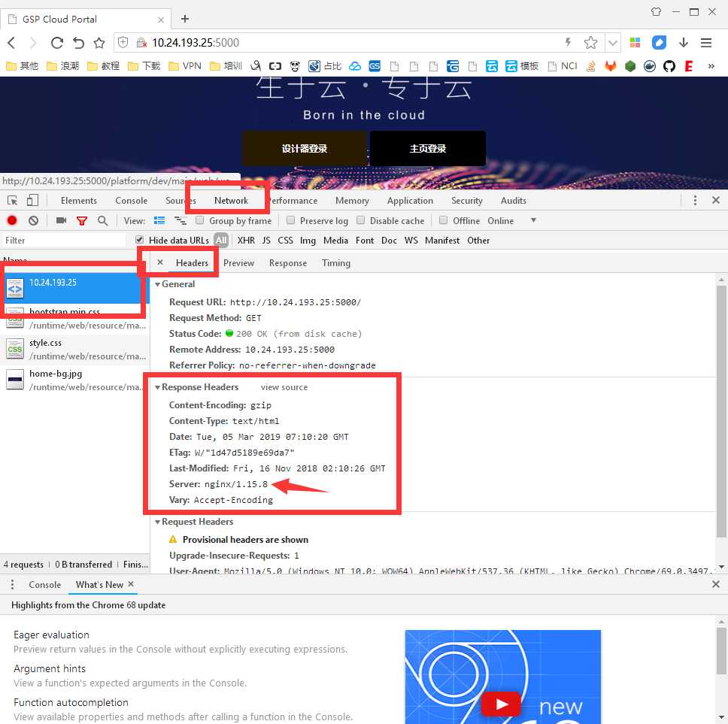
Task: Open address bar history dropdown chevron
Action: pyautogui.click(x=613, y=43)
